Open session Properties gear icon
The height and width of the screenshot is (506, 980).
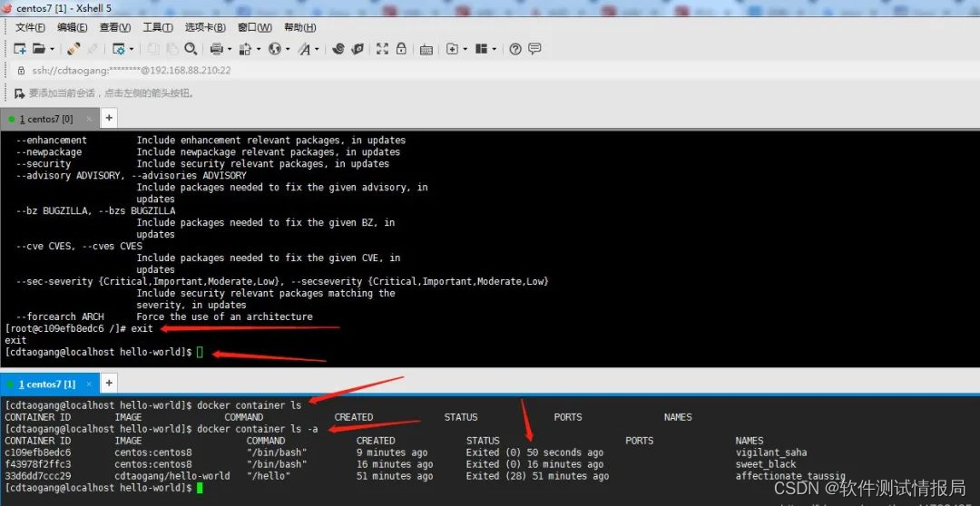click(x=119, y=49)
